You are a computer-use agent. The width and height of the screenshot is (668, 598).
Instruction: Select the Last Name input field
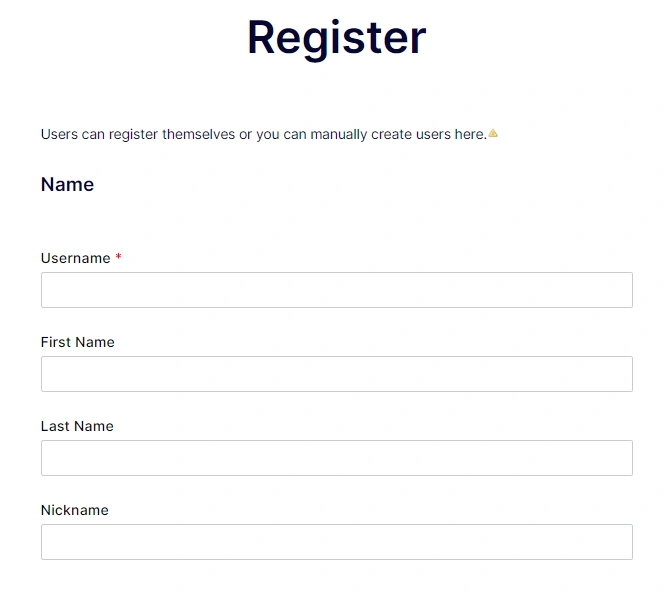336,458
